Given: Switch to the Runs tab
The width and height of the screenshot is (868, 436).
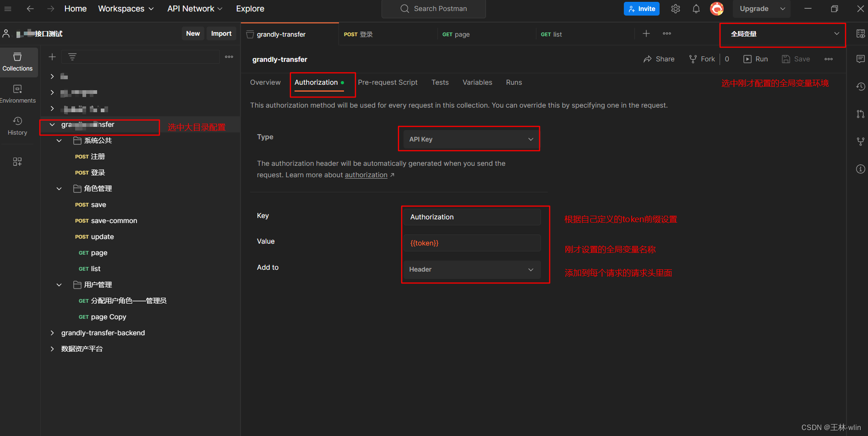Looking at the screenshot, I should [x=514, y=82].
